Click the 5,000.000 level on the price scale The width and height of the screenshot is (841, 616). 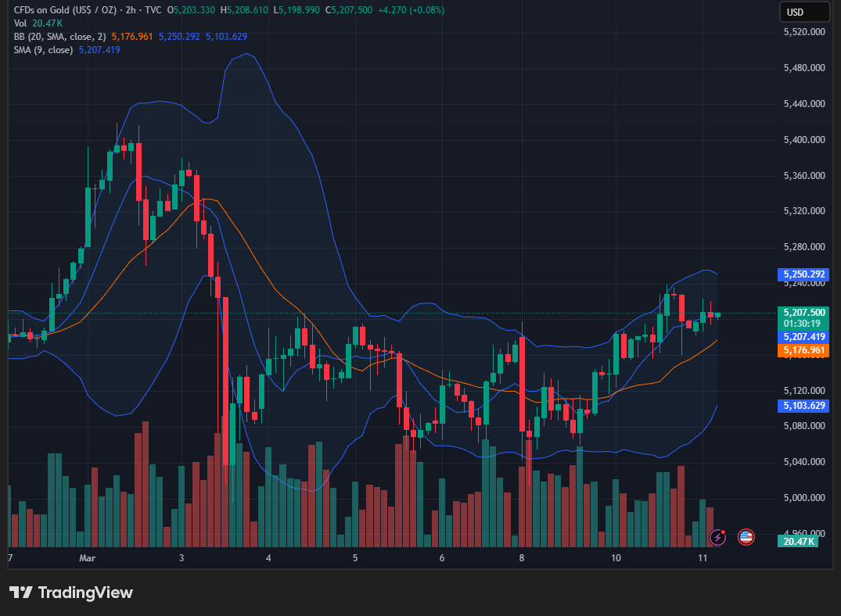pyautogui.click(x=804, y=498)
